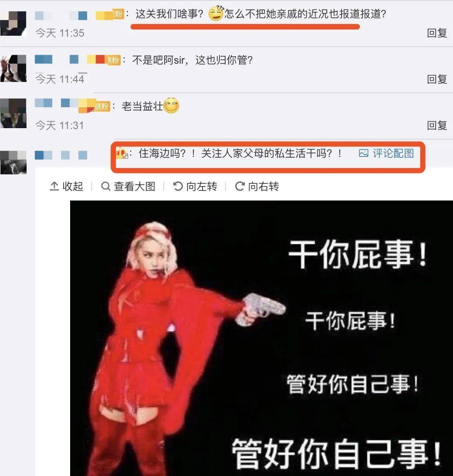Click the 铁粉 badge on 阿sir comment
This screenshot has height=476, width=453.
click(x=113, y=60)
